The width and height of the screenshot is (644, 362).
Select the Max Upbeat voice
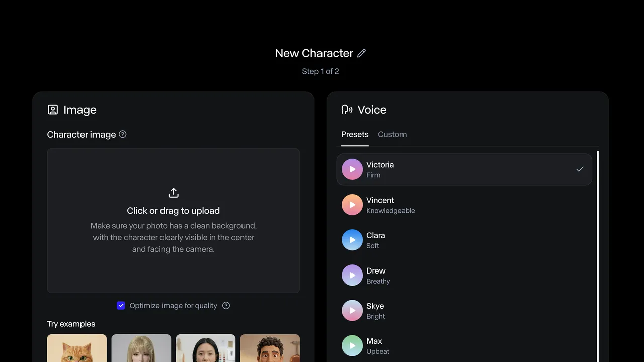pos(464,345)
